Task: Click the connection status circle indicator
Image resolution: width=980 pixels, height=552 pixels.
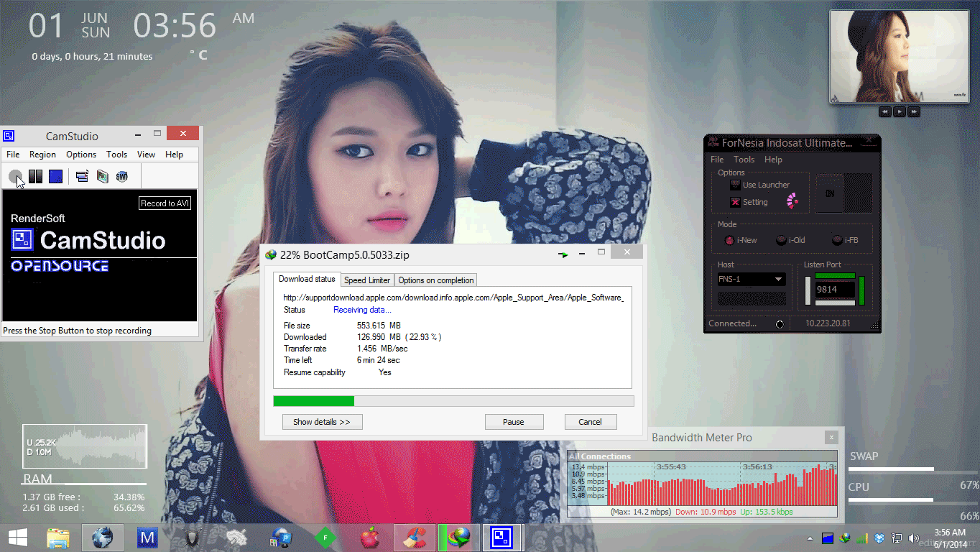Action: (x=780, y=324)
